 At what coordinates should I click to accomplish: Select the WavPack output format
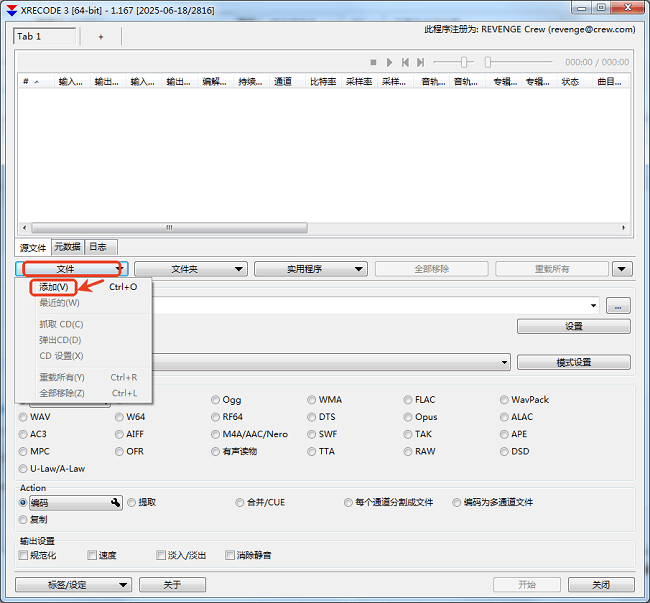(524, 400)
